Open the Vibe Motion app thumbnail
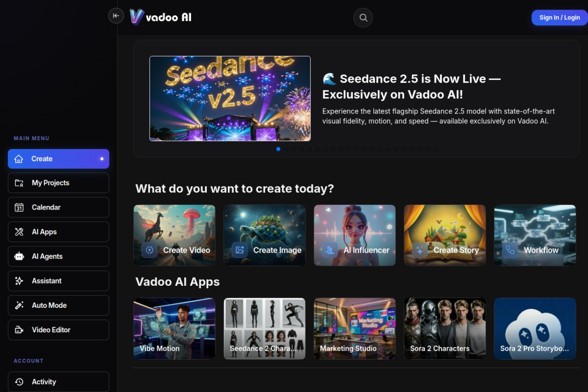This screenshot has height=392, width=588. [x=175, y=329]
